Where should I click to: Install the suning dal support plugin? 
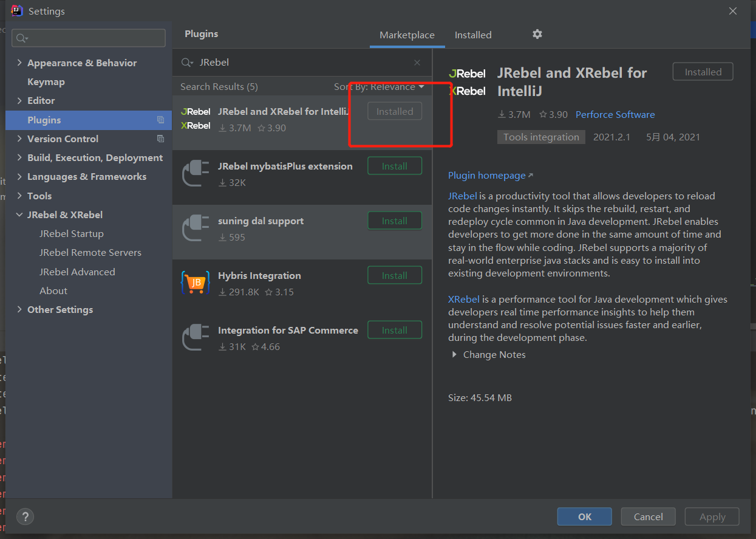coord(395,221)
